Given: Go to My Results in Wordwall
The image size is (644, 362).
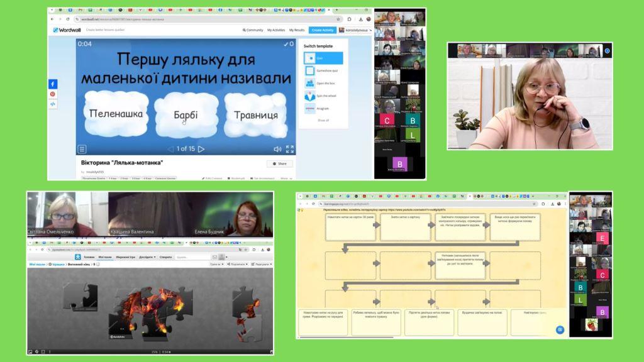Looking at the screenshot, I should (297, 30).
